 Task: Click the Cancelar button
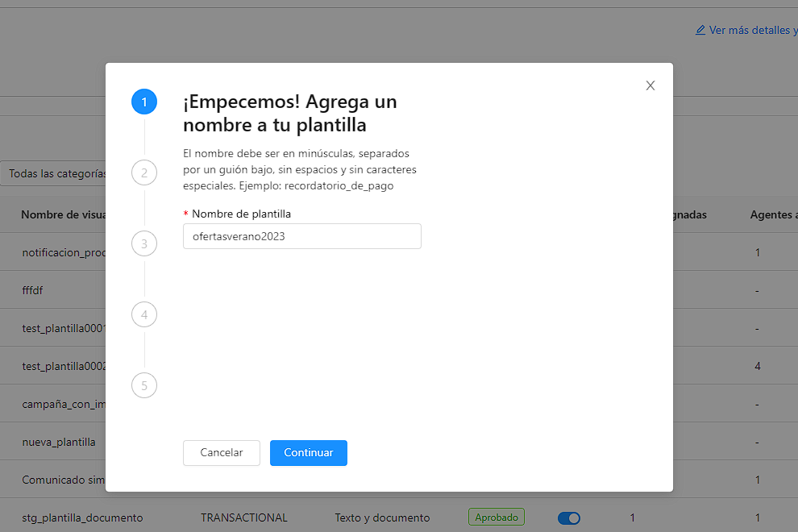click(221, 452)
